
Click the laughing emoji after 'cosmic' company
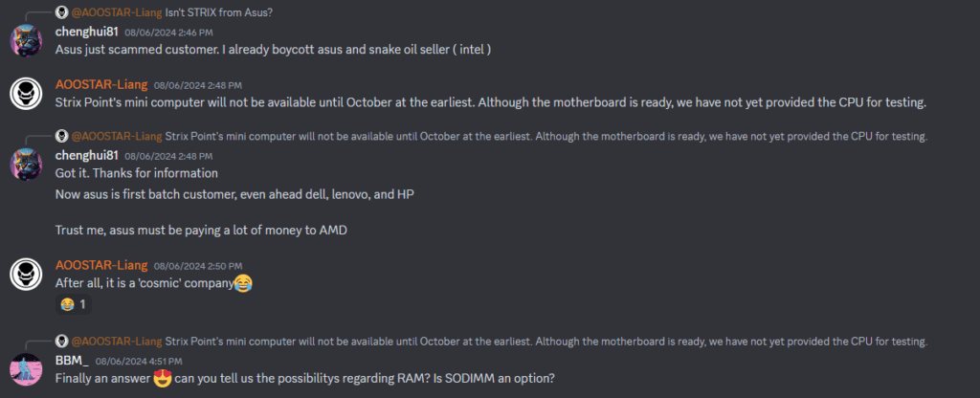[243, 283]
